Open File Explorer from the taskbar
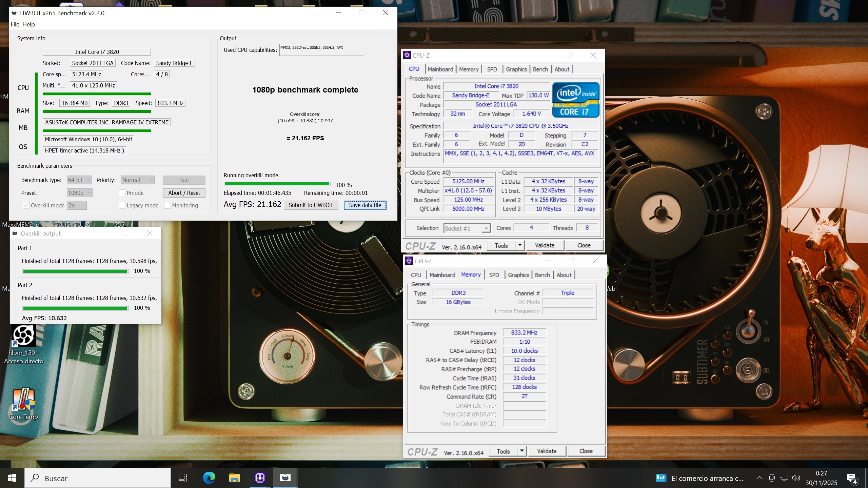 coord(234,478)
